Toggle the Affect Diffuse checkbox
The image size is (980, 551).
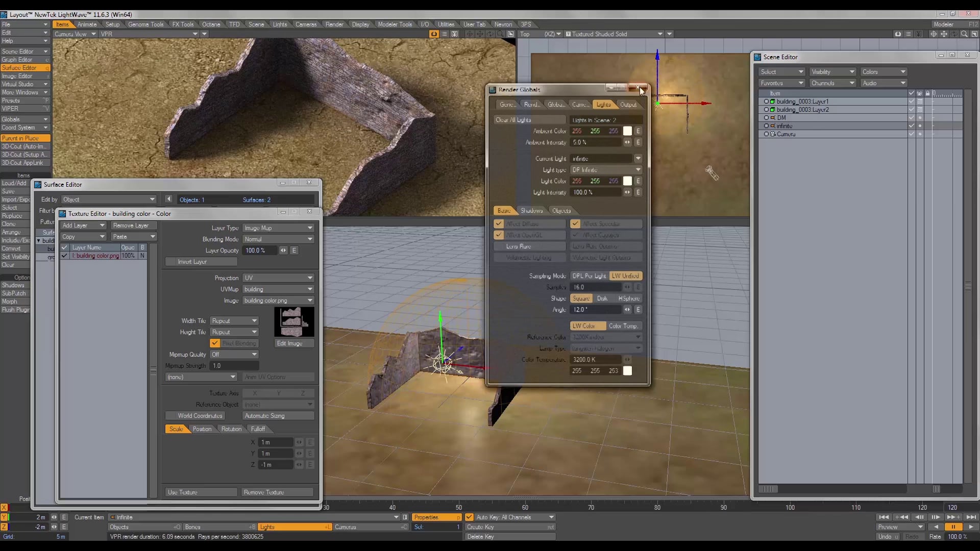coord(499,223)
